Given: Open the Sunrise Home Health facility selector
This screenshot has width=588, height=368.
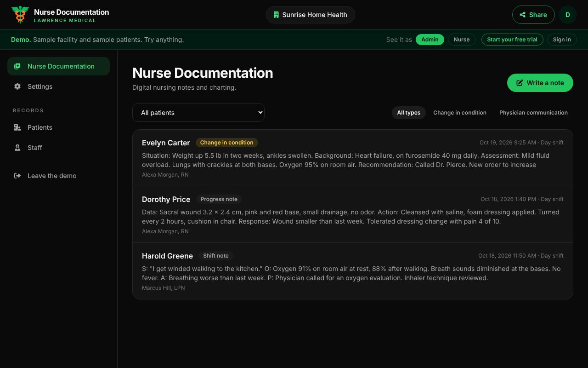Looking at the screenshot, I should click(311, 15).
